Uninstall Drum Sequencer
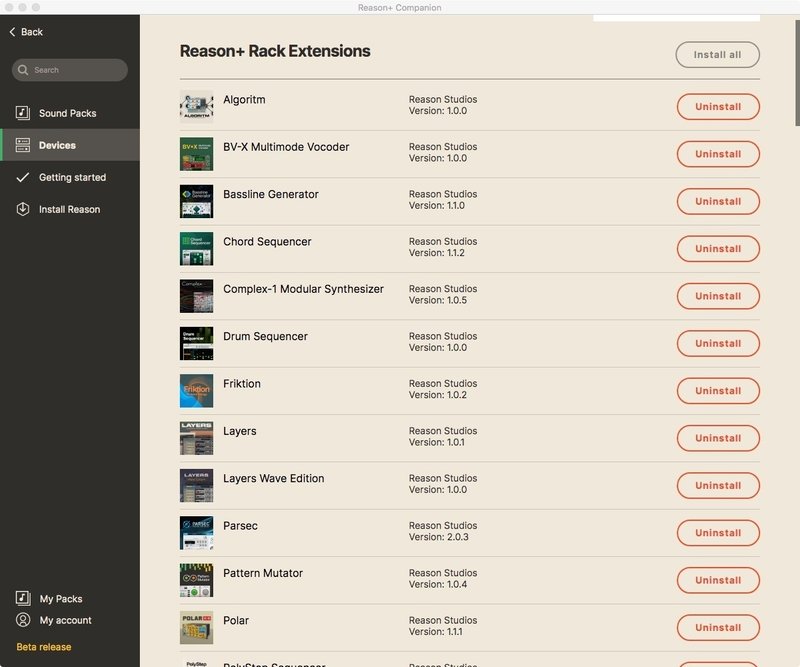 pos(718,343)
